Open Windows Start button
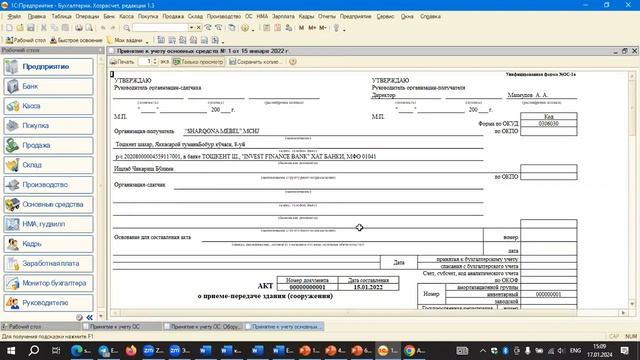 pos(11,350)
